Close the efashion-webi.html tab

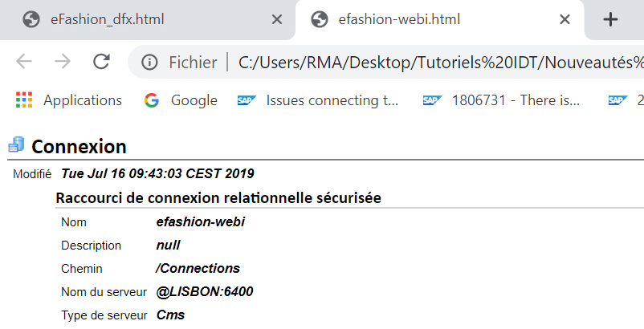pos(565,19)
